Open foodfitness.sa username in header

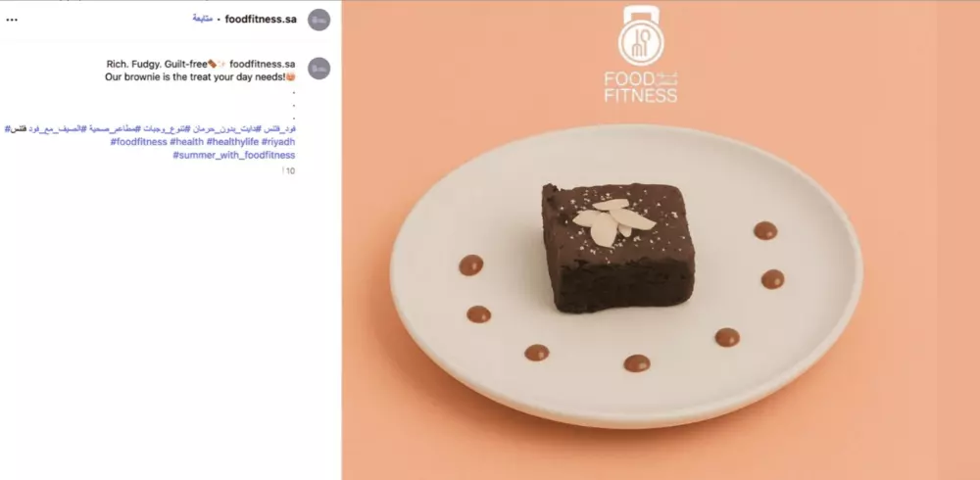261,19
